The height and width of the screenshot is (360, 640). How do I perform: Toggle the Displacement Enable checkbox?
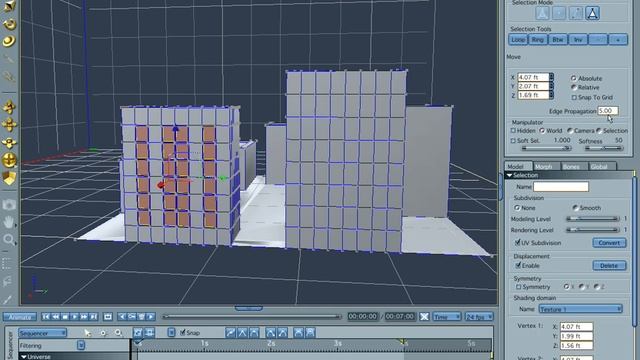click(x=518, y=265)
